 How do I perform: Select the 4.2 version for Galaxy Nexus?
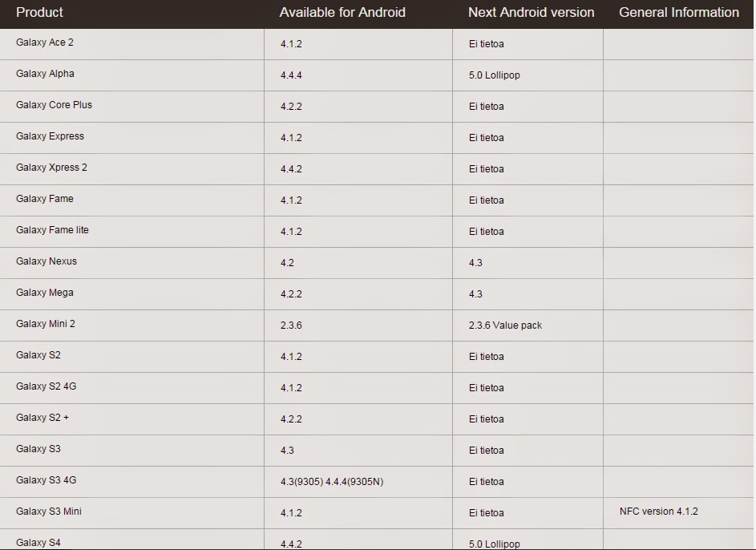click(287, 263)
